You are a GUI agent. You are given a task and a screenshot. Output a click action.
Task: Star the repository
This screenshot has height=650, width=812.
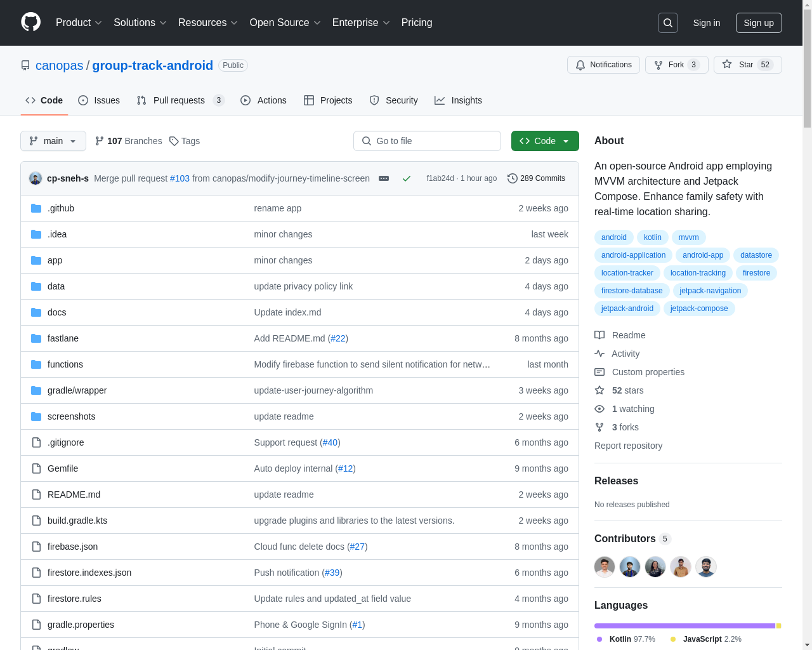(747, 65)
